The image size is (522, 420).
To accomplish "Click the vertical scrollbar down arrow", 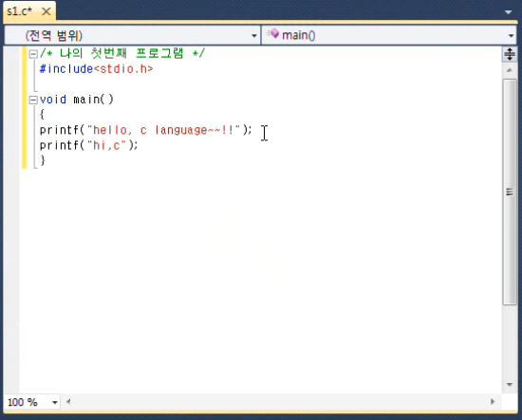I will coord(510,384).
